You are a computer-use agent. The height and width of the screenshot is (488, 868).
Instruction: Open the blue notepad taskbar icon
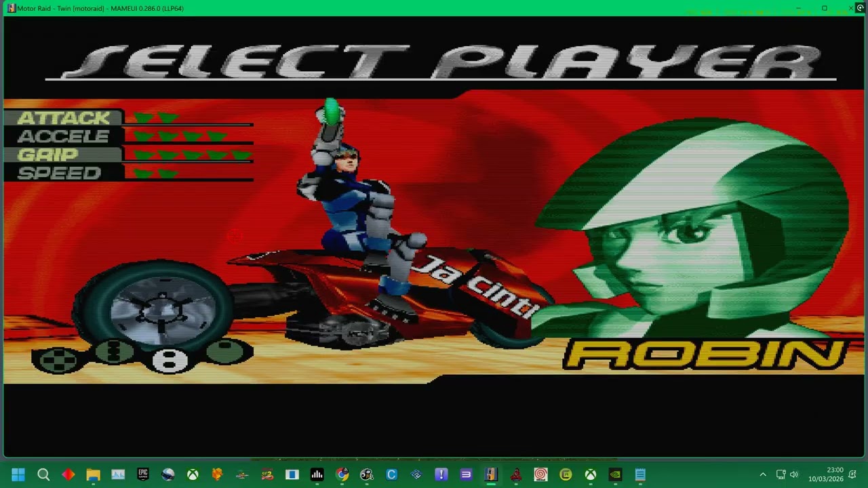click(640, 475)
